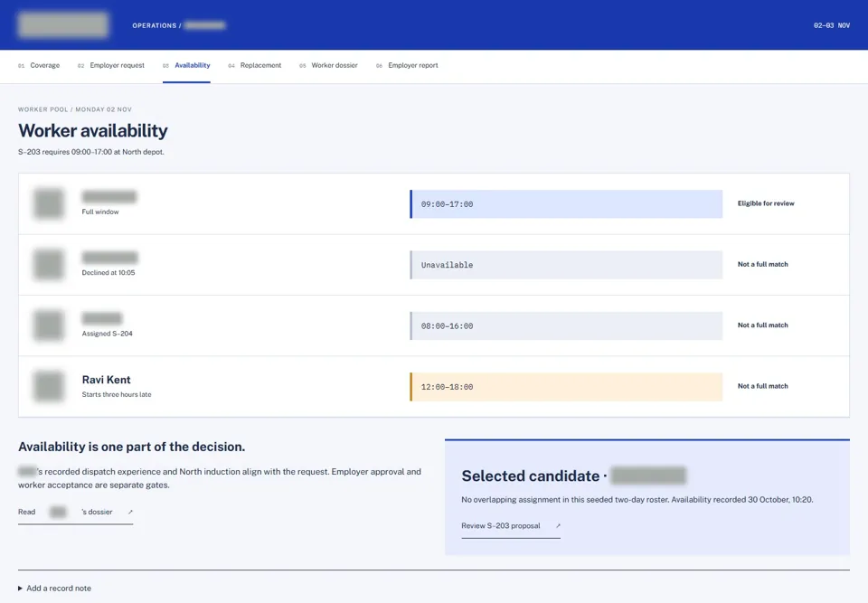Open the Coverage tab

coord(39,65)
